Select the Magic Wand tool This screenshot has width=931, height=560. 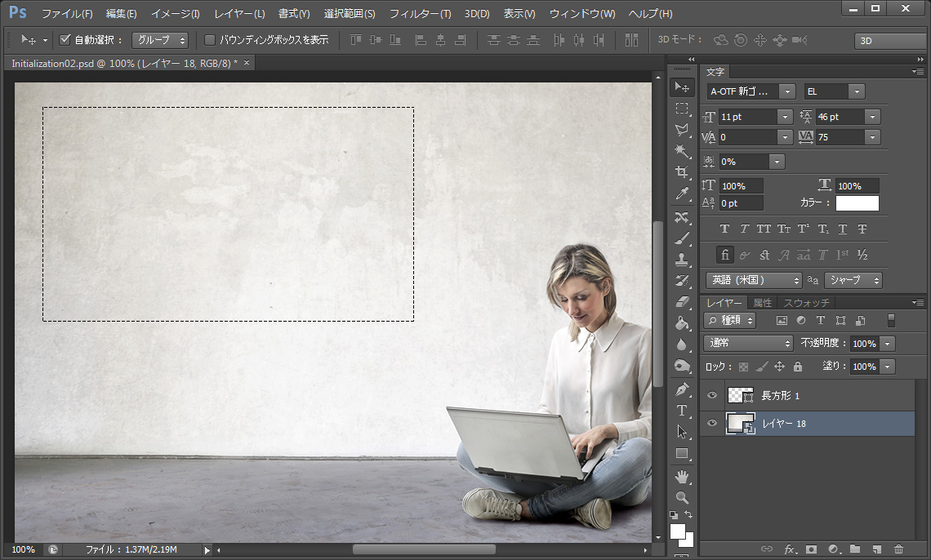tap(682, 151)
